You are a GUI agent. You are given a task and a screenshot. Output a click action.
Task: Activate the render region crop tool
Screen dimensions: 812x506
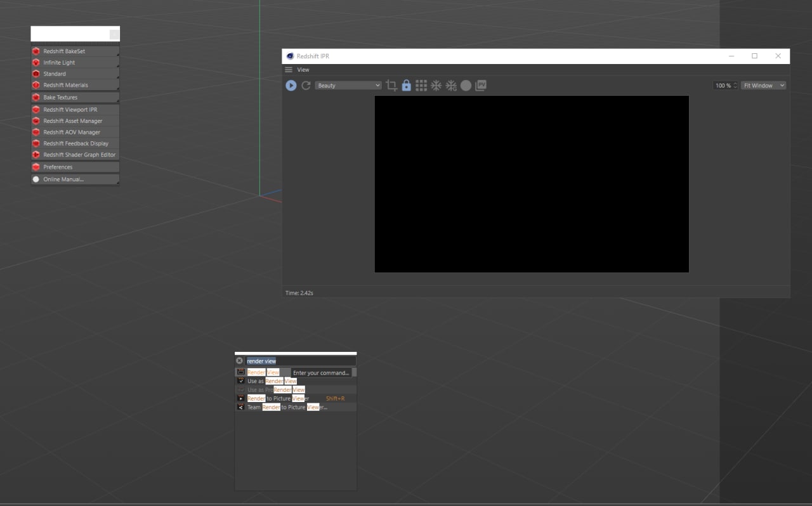click(391, 86)
